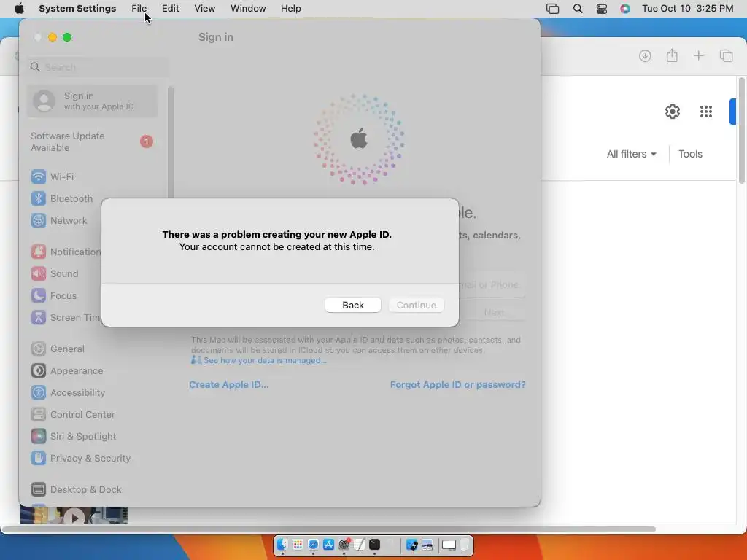Viewport: 747px width, 560px height.
Task: Play the video thumbnail in Safari
Action: click(74, 518)
